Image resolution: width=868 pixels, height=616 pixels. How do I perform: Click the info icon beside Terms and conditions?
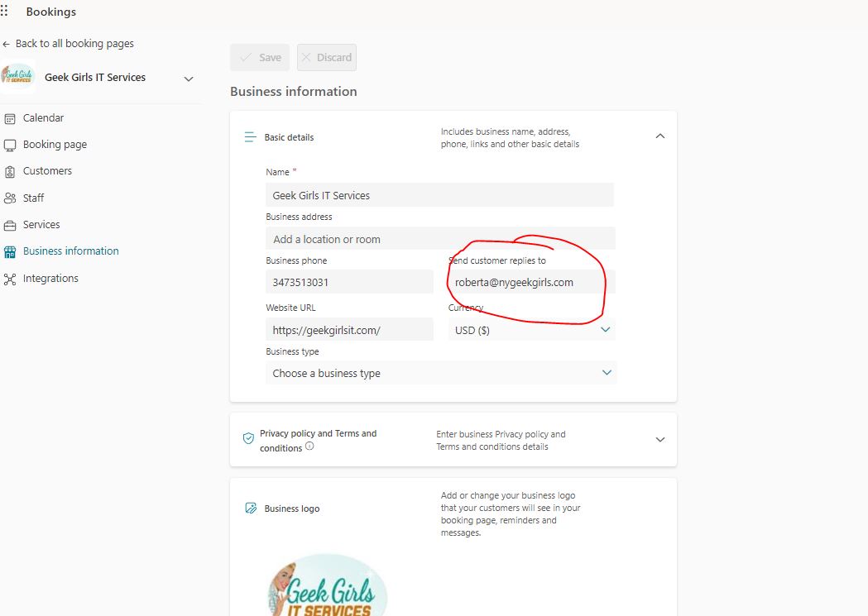tap(309, 446)
